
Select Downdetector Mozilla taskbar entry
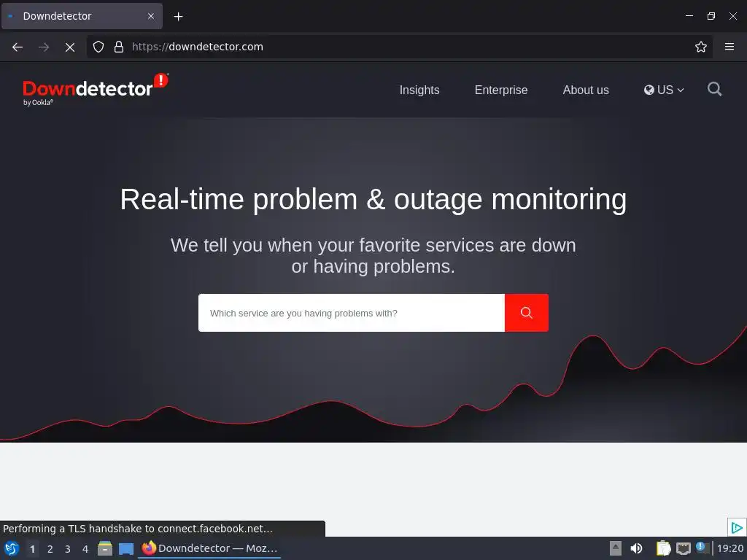point(209,548)
